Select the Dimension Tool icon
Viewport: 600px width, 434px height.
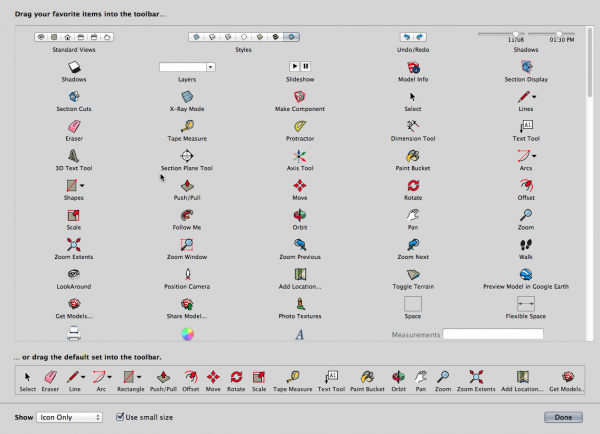click(x=413, y=126)
